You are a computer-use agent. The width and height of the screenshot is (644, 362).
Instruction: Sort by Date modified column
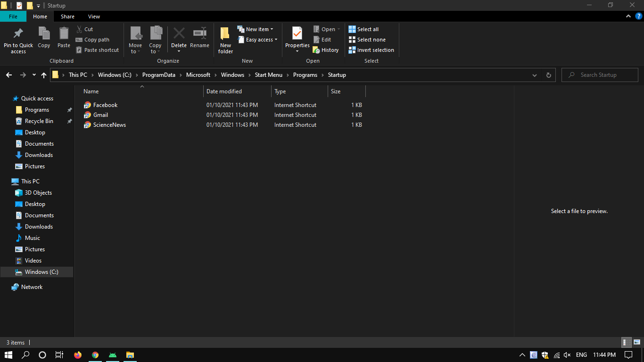(x=224, y=91)
